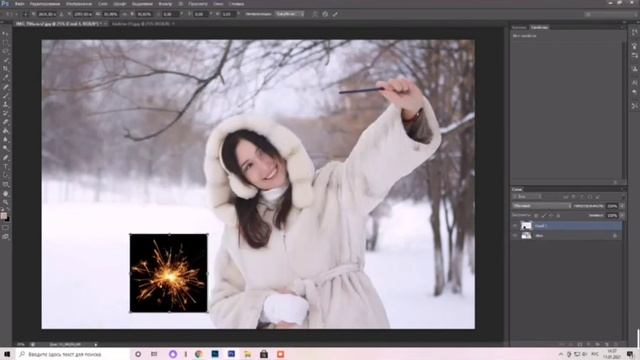Open status bar document info arrow
The width and height of the screenshot is (640, 360).
[96, 344]
